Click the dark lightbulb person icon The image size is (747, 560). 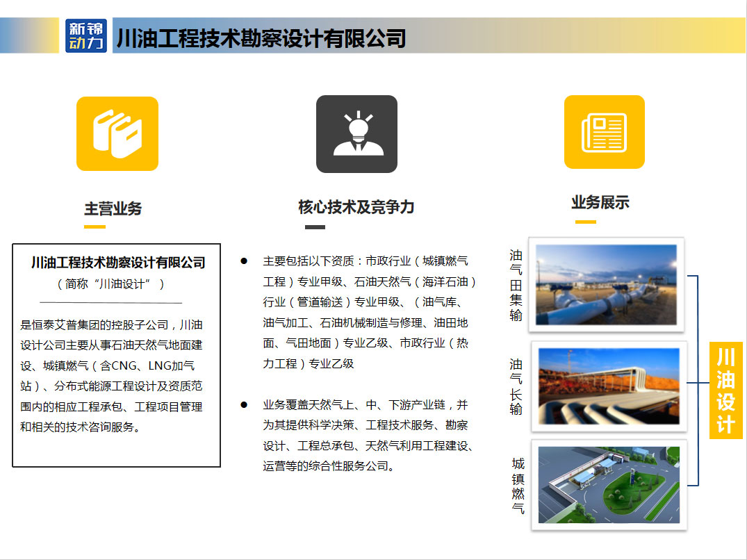(357, 134)
